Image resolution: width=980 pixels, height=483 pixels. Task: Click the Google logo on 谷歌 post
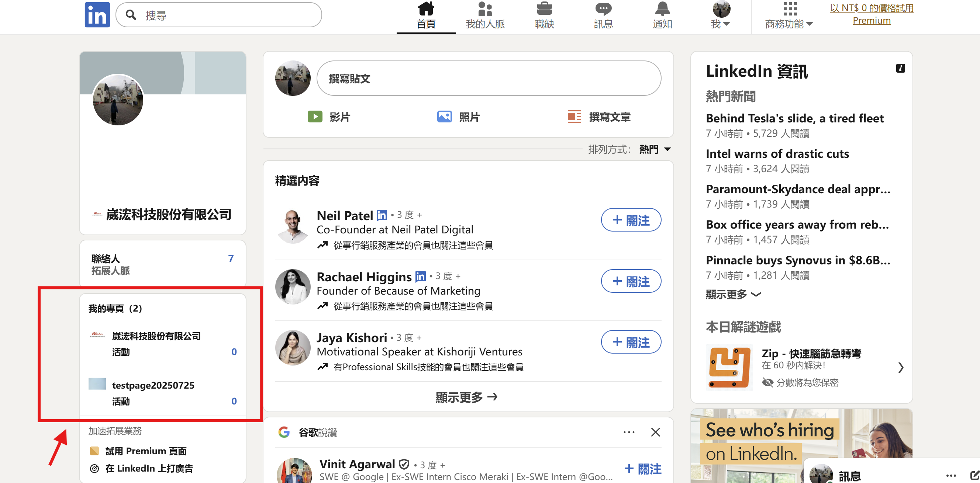click(284, 432)
